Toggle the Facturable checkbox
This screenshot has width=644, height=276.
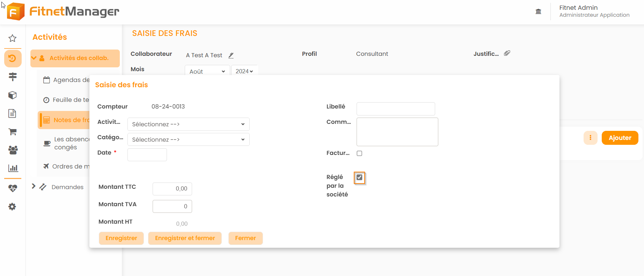[359, 154]
